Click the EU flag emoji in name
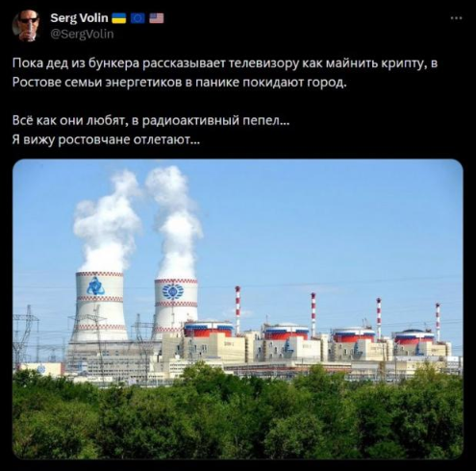 [138, 18]
